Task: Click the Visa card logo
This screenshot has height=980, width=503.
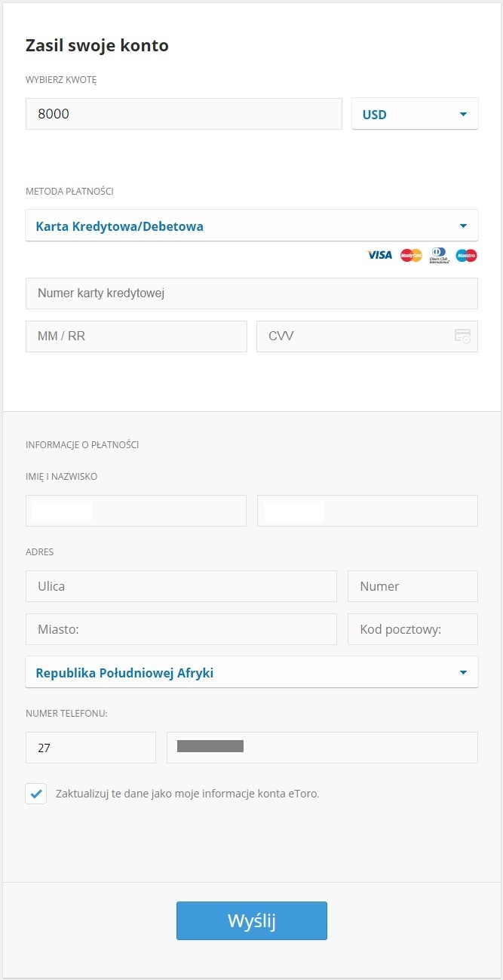Action: (379, 255)
